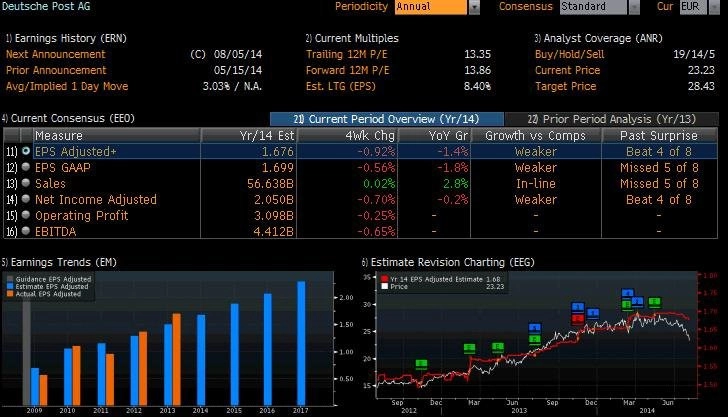The height and width of the screenshot is (417, 728).
Task: Click the Yr/14 Est column header
Action: click(x=249, y=136)
